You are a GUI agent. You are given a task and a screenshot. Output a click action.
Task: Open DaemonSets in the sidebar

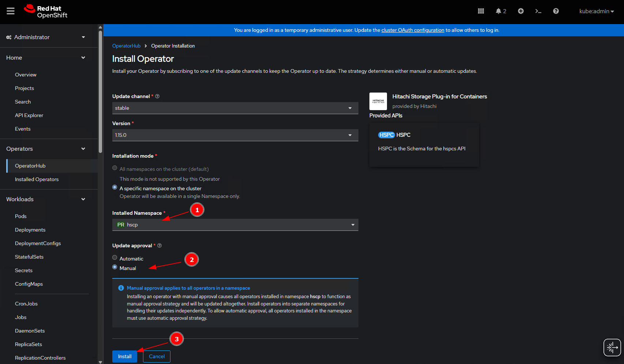[x=30, y=331]
